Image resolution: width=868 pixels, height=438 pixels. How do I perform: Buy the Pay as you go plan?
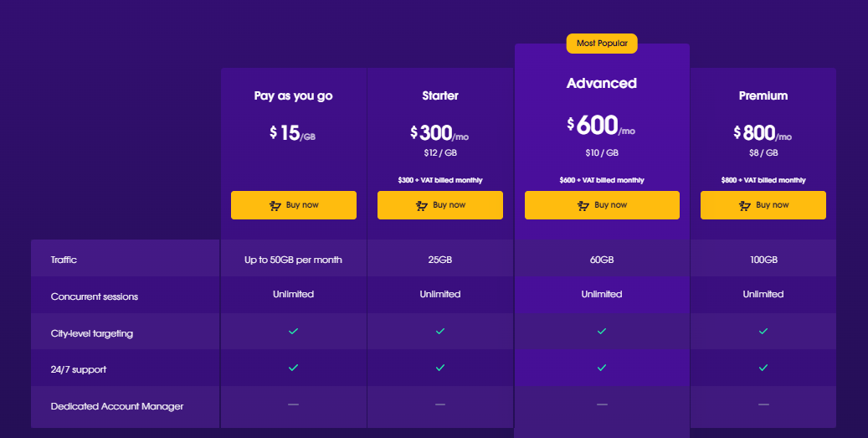pos(294,205)
